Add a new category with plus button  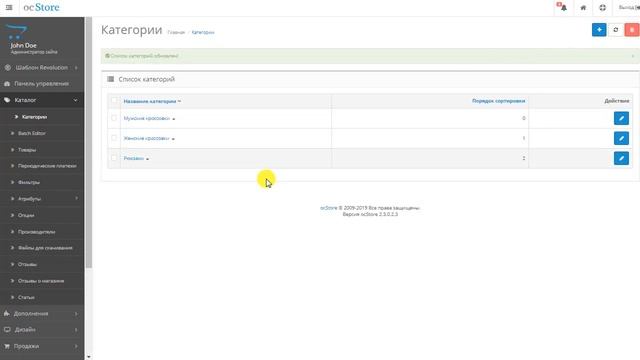click(x=599, y=30)
